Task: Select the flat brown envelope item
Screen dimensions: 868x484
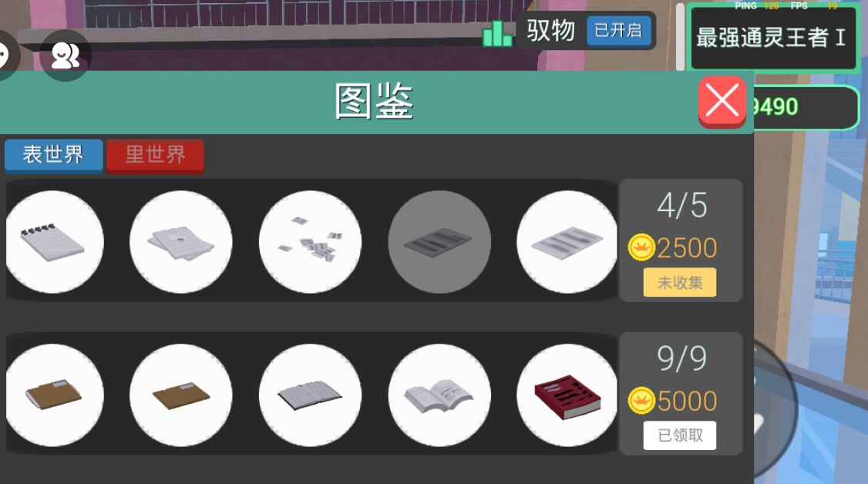Action: (181, 395)
